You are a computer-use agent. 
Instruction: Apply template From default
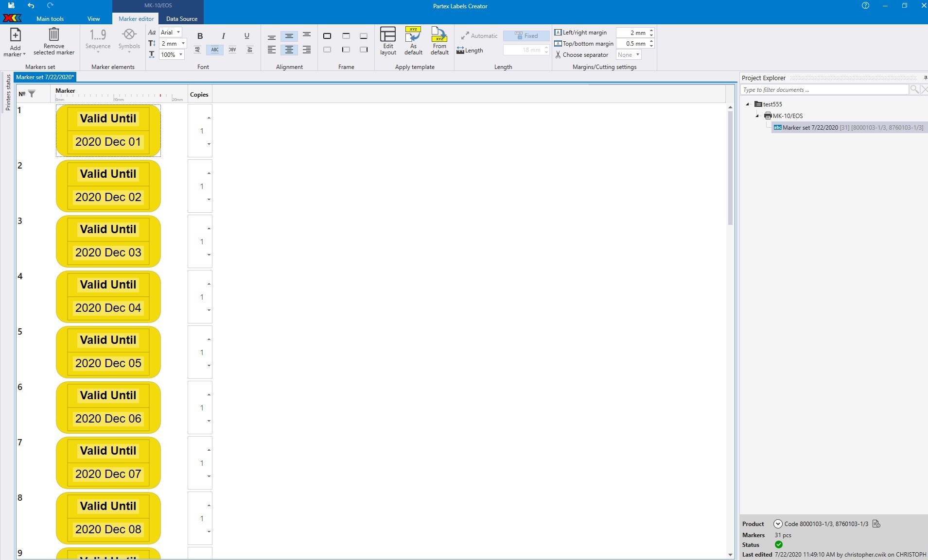pos(439,41)
